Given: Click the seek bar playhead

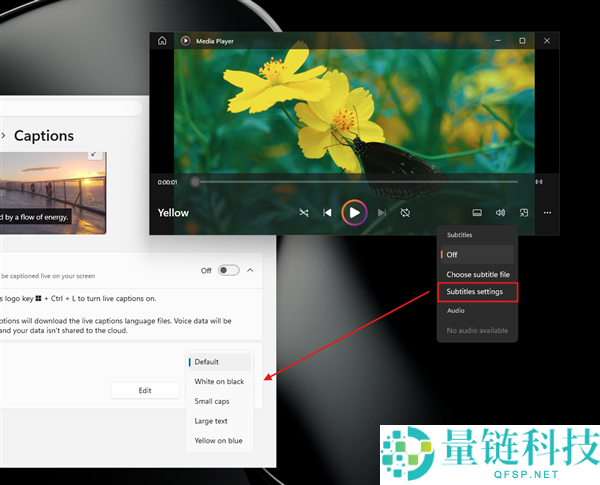Looking at the screenshot, I should coord(195,182).
